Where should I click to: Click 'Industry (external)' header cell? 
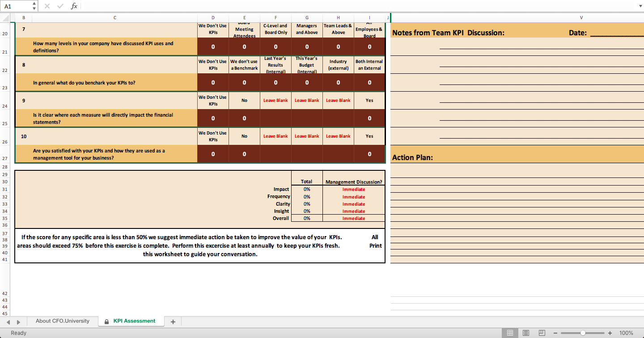pos(338,65)
